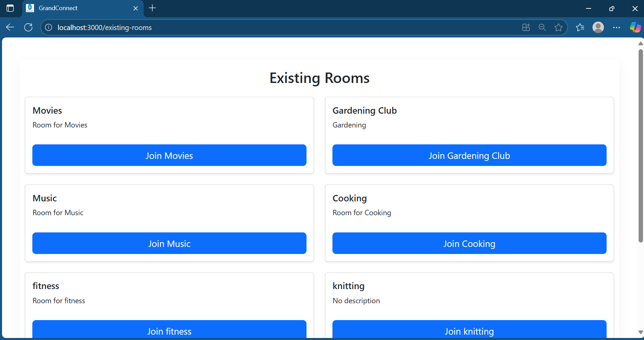Close the GrandConnect tab

tap(136, 8)
